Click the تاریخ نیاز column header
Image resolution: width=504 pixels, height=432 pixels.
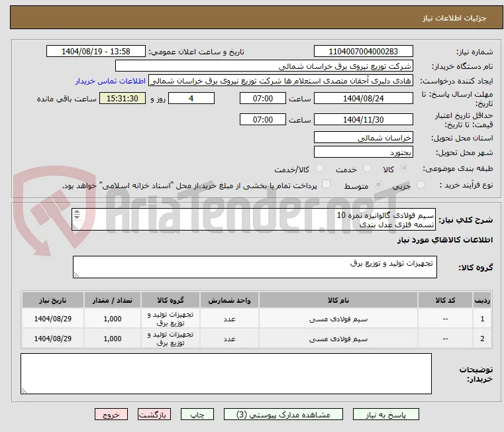click(x=53, y=300)
